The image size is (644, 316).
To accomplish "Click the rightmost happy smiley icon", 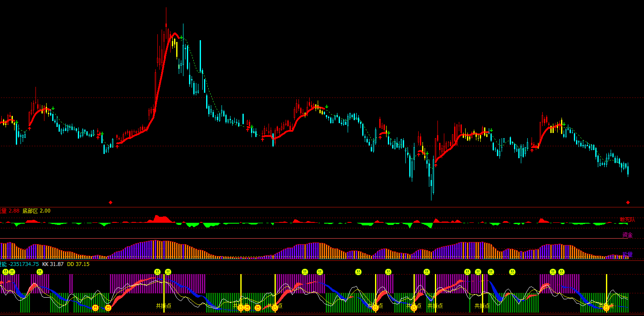I will [x=606, y=307].
